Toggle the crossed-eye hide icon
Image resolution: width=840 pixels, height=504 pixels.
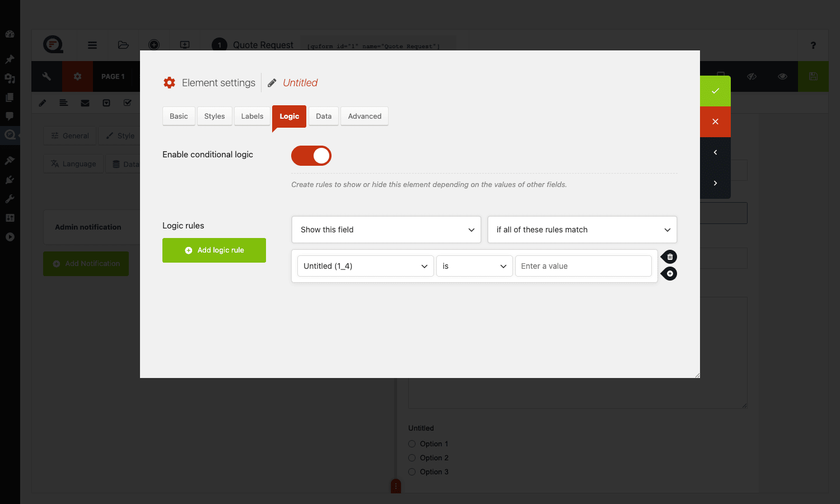click(752, 76)
